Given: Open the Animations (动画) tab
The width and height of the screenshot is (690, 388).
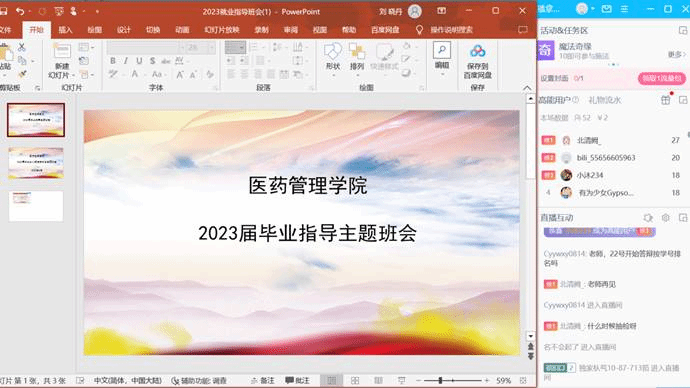Looking at the screenshot, I should pyautogui.click(x=182, y=29).
